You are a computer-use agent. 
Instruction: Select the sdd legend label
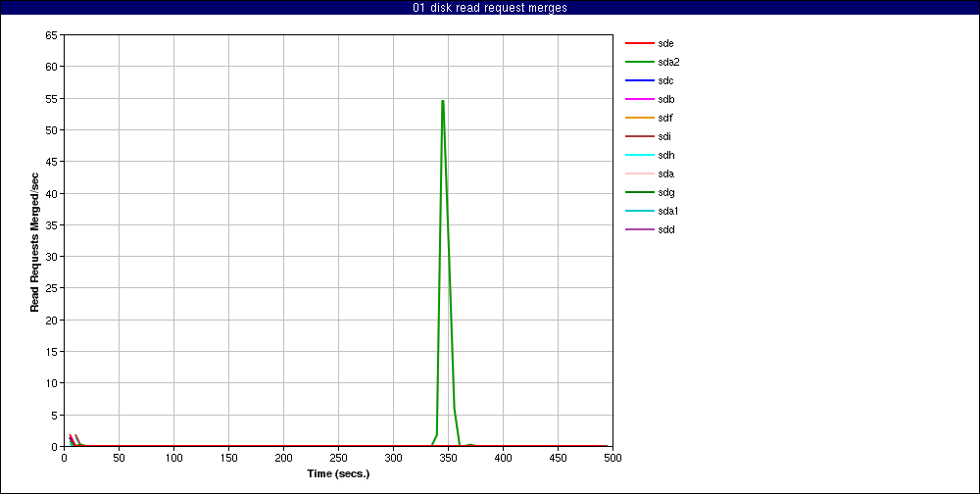(x=665, y=229)
